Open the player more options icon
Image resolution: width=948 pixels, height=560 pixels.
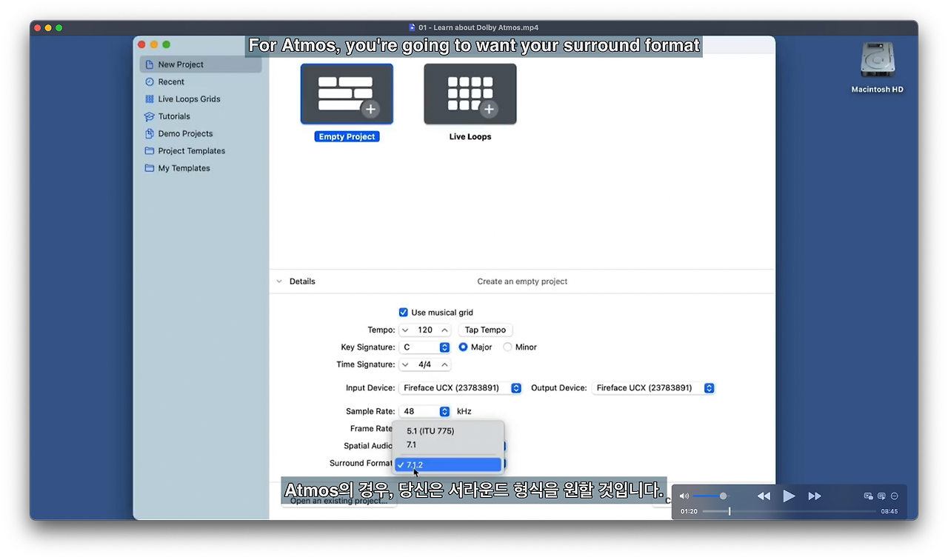click(x=895, y=496)
